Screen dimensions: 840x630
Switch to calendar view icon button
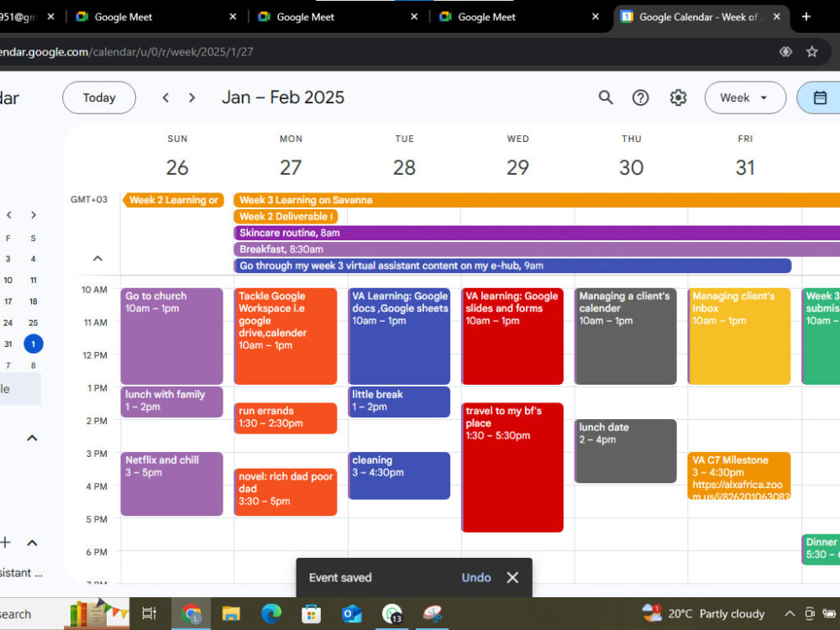pyautogui.click(x=820, y=97)
